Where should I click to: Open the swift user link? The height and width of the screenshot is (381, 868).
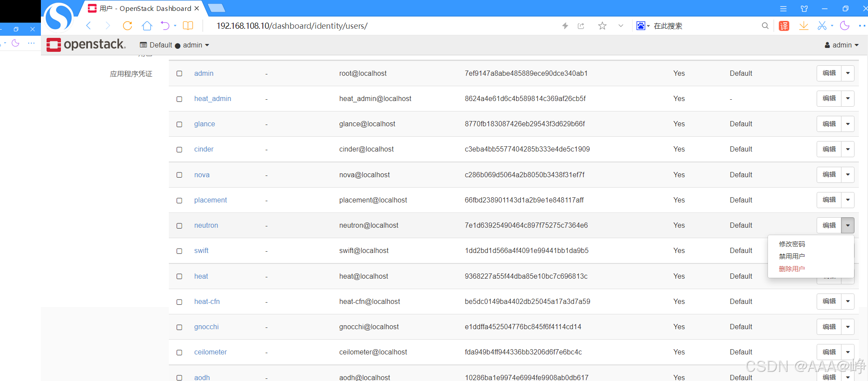click(201, 250)
